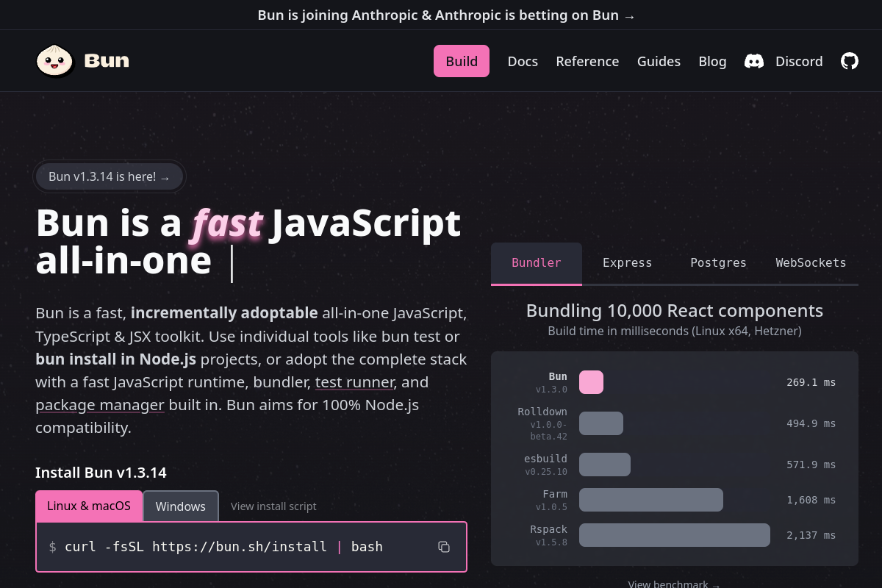Select the Windows install tab

click(x=181, y=506)
